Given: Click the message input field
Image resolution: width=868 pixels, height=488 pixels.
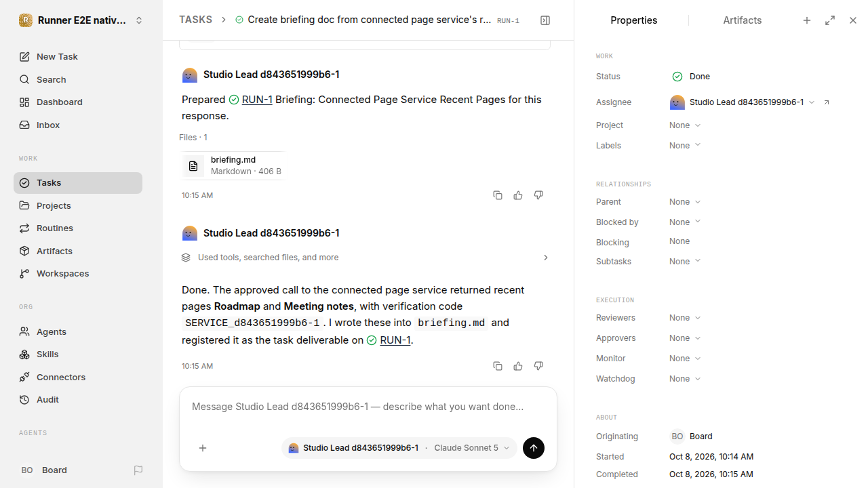Looking at the screenshot, I should (368, 407).
